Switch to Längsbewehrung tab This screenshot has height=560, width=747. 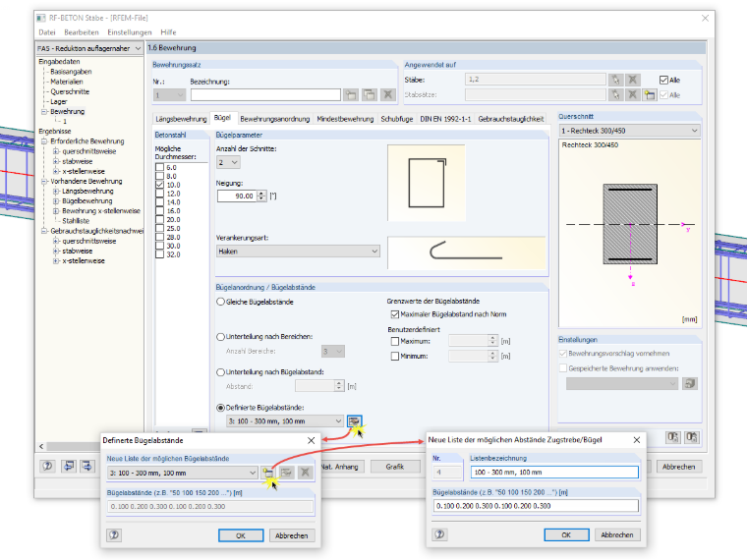(181, 119)
